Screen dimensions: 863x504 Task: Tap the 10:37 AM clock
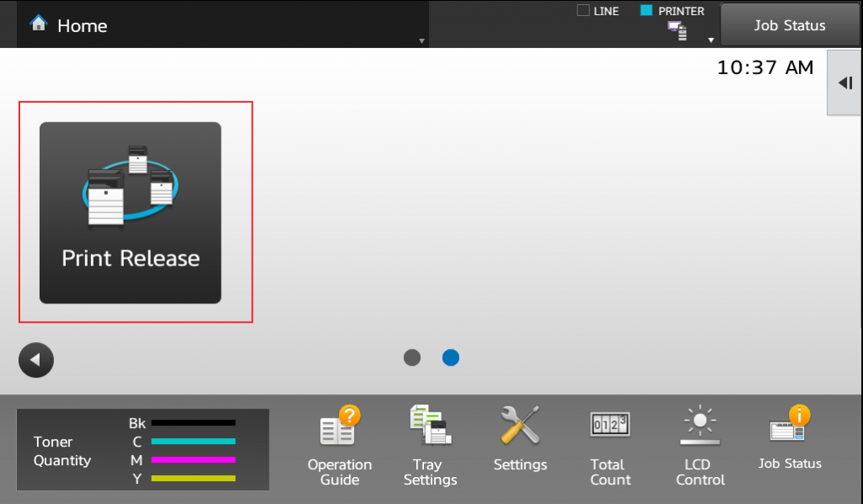765,68
